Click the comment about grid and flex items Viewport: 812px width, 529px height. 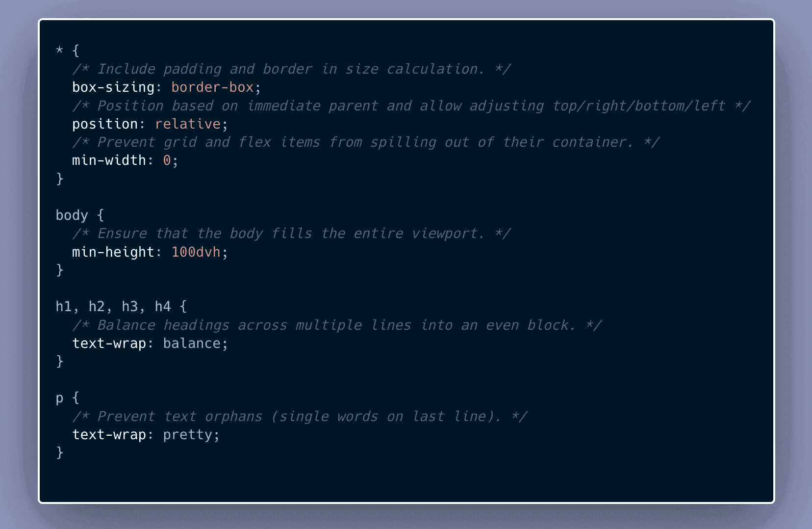click(365, 142)
